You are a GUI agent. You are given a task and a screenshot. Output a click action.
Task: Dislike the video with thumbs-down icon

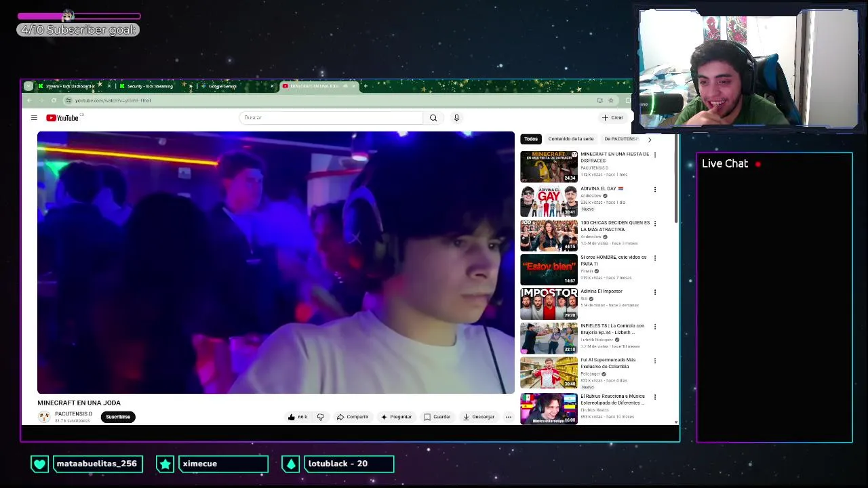coord(321,417)
